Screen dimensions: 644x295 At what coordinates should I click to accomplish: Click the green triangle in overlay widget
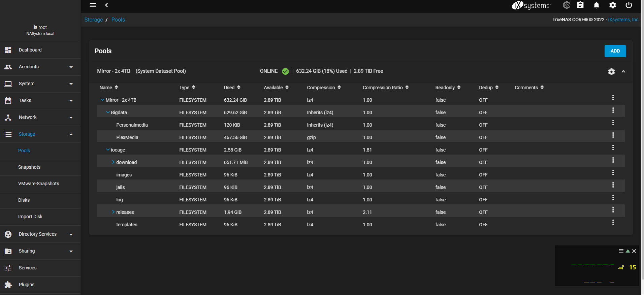click(628, 251)
